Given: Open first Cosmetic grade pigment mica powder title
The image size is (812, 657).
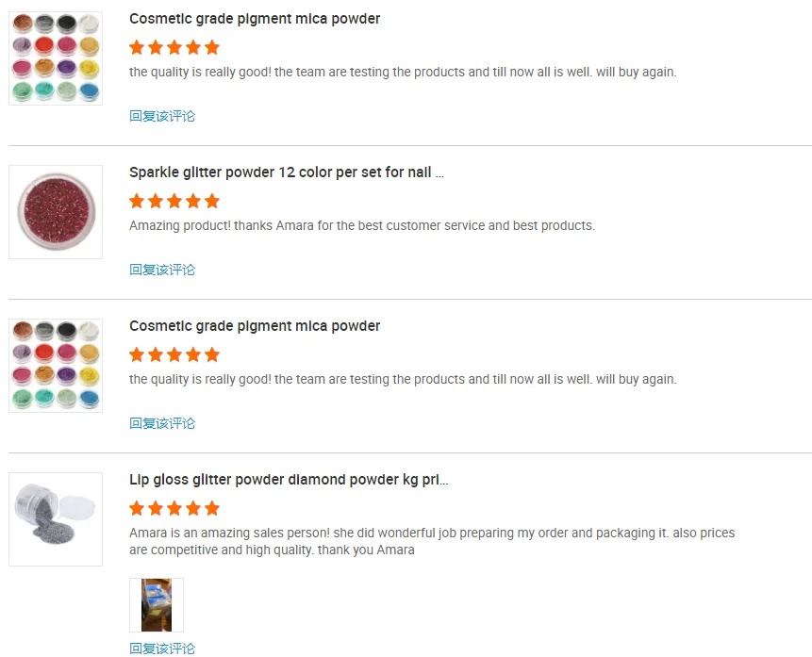Looking at the screenshot, I should 255,19.
